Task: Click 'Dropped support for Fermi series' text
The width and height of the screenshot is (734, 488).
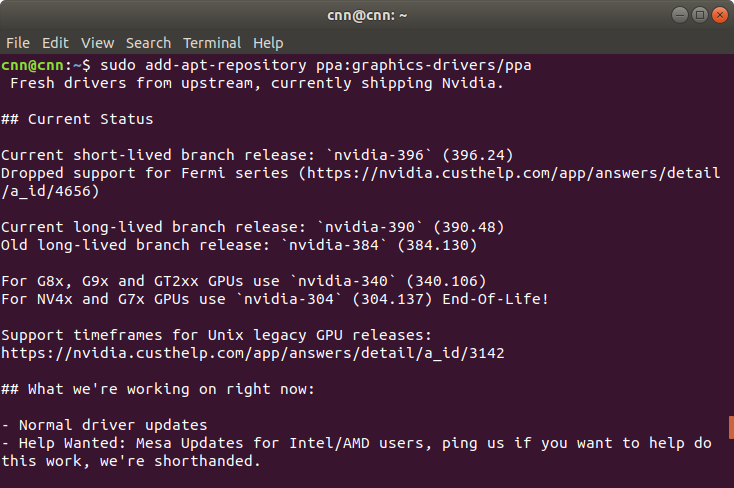Action: click(x=145, y=173)
